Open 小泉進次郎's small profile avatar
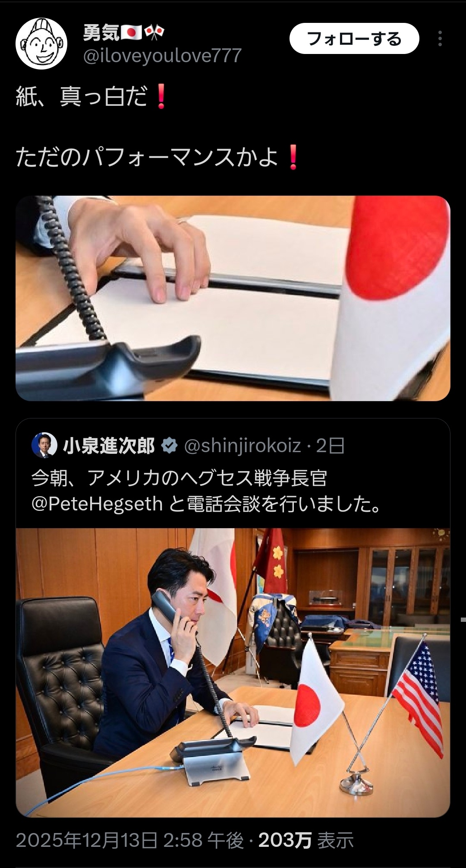 tap(44, 445)
